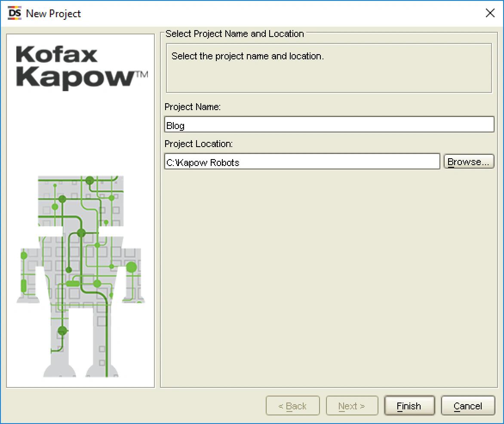Click the 'Project Location:' label
This screenshot has width=504, height=424.
click(198, 144)
